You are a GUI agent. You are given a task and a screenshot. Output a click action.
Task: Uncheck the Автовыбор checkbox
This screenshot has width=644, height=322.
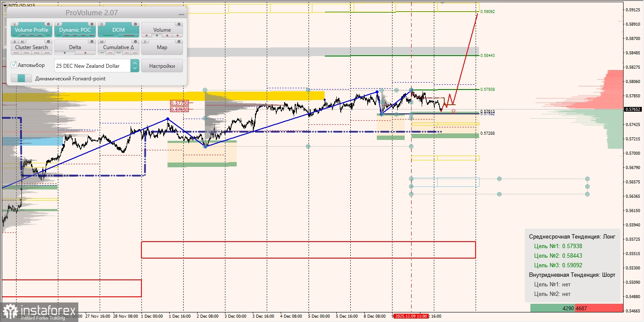[x=13, y=65]
